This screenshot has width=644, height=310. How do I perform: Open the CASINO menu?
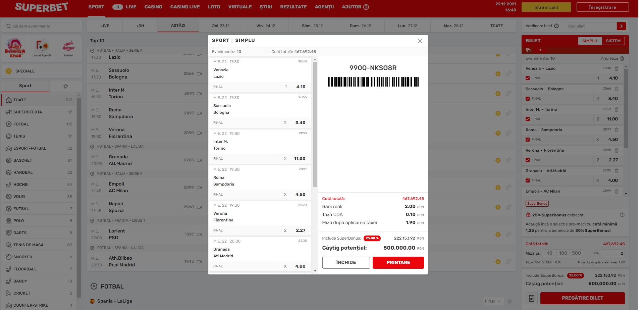pos(153,7)
